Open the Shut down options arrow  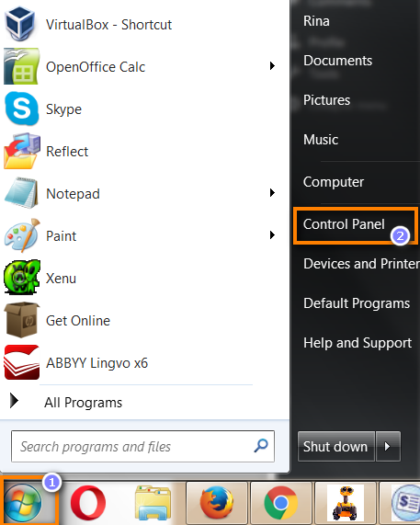388,446
